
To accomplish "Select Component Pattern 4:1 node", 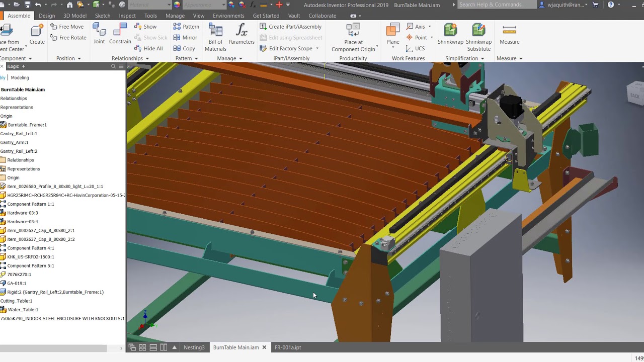I will 31,248.
